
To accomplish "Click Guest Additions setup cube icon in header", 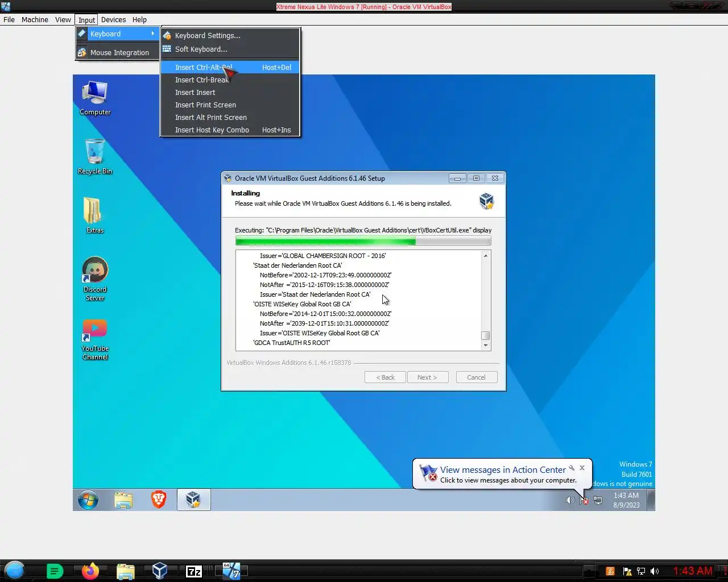I will click(486, 200).
